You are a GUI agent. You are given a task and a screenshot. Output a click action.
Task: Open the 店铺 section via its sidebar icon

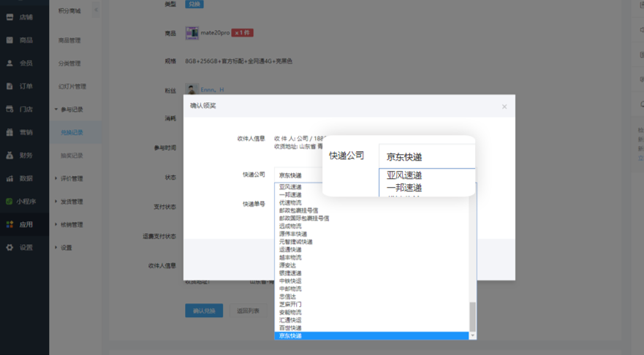(10, 17)
